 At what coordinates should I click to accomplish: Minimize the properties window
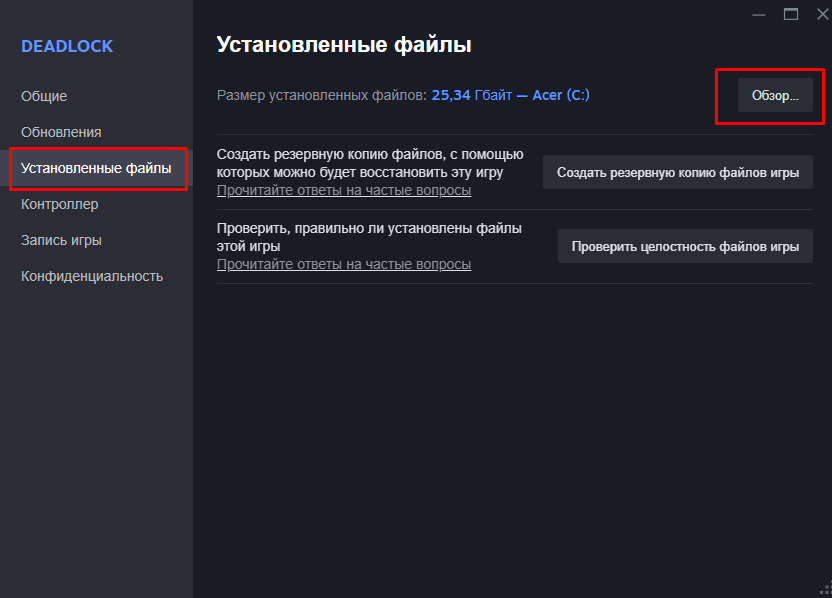click(759, 15)
